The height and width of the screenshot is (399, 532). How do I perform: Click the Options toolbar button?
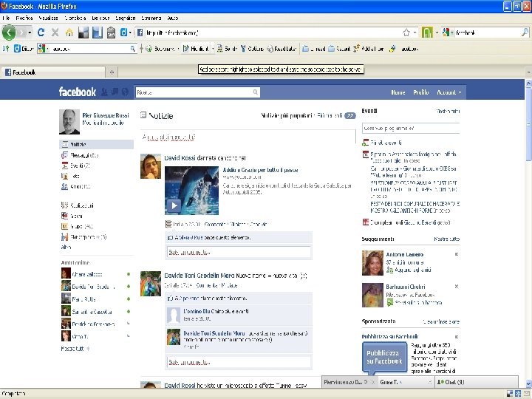pos(252,49)
